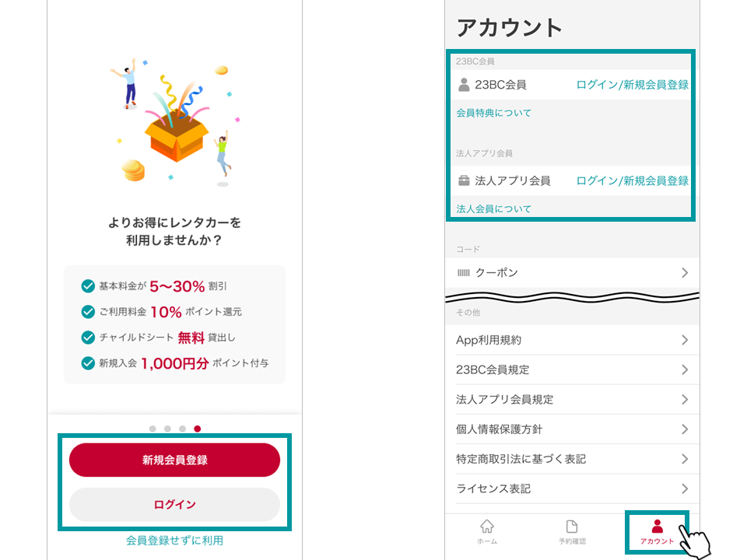
Task: Select the second gray page indicator dot
Action: coord(167,429)
